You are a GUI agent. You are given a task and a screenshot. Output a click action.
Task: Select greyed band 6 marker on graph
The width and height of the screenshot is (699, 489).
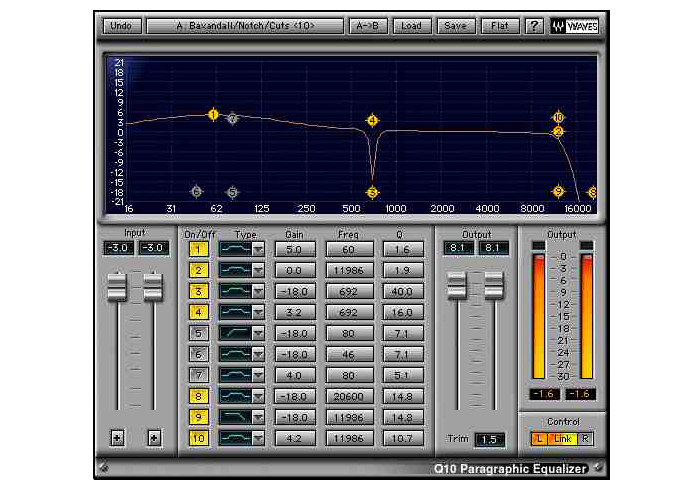click(x=197, y=192)
